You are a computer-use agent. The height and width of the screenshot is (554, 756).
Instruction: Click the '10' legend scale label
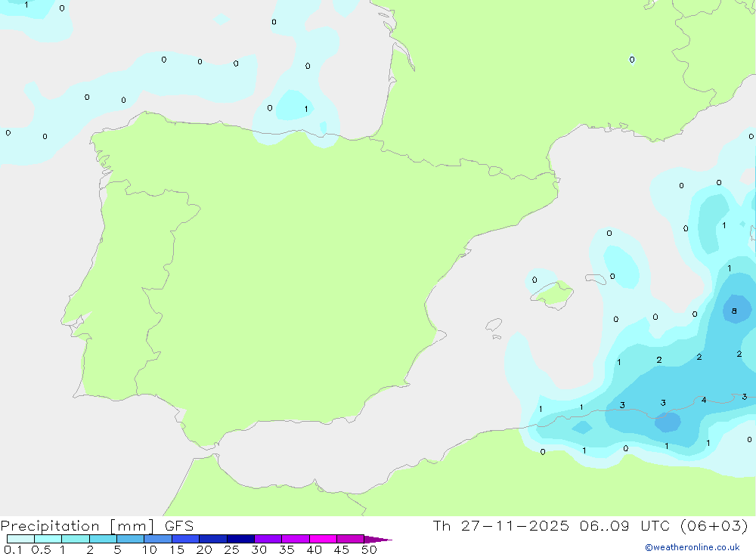point(150,549)
